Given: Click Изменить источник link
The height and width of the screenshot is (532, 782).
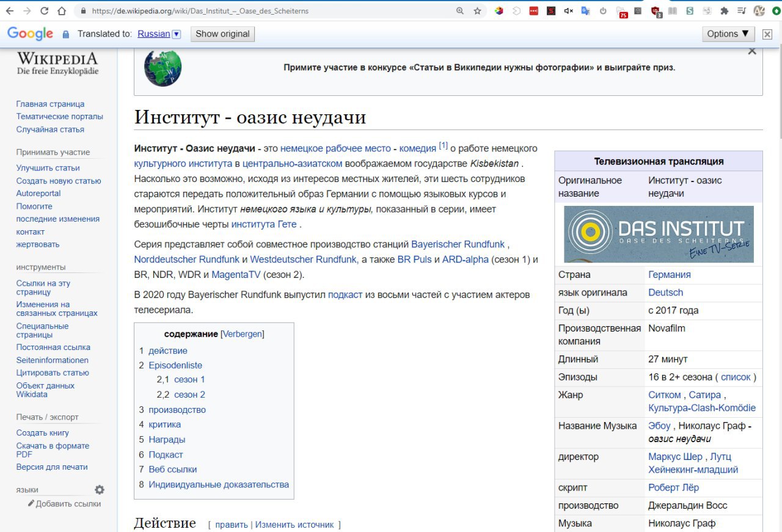Looking at the screenshot, I should (294, 525).
